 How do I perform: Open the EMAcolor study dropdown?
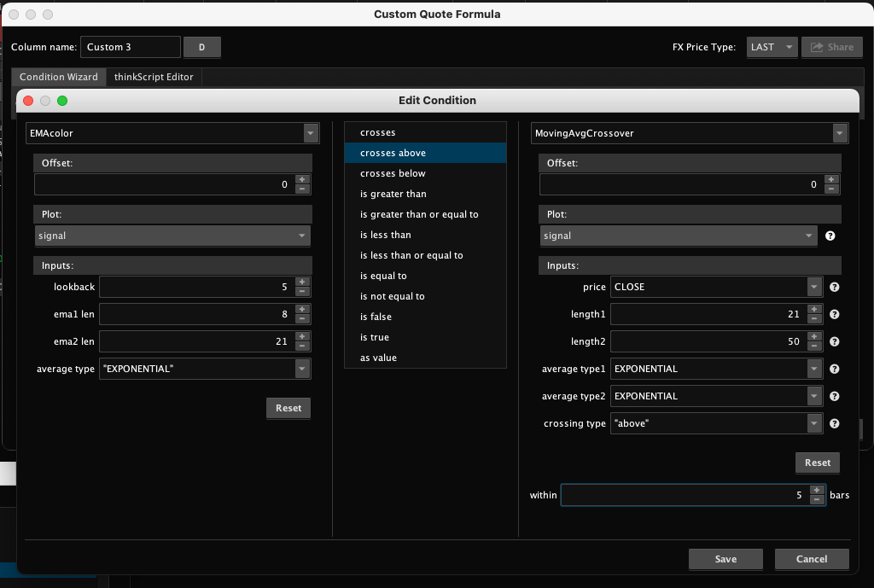(310, 133)
